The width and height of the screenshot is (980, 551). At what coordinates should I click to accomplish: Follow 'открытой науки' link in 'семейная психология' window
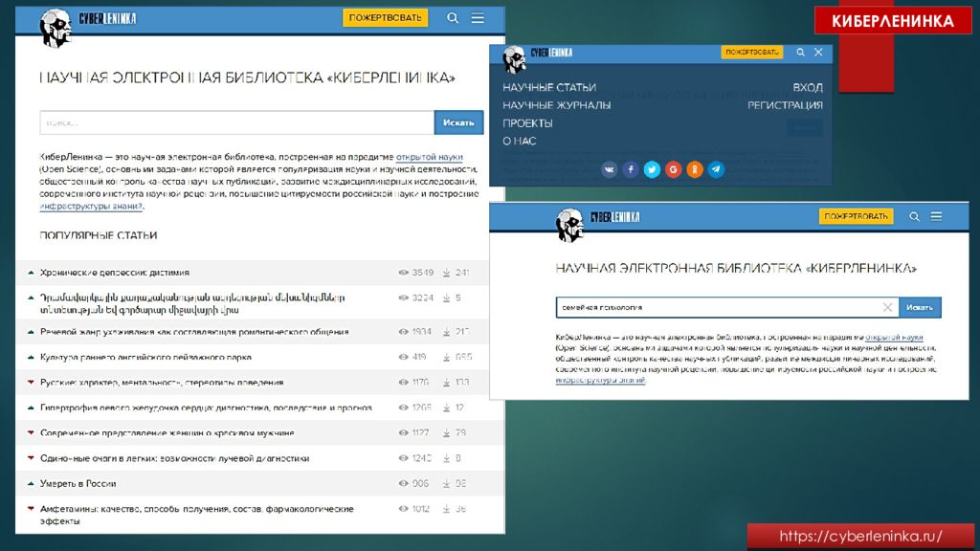pyautogui.click(x=894, y=338)
